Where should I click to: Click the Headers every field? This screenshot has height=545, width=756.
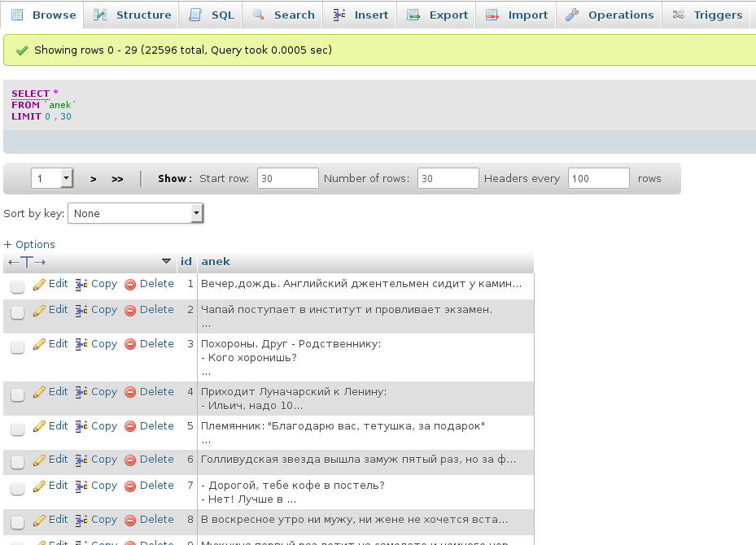tap(598, 178)
